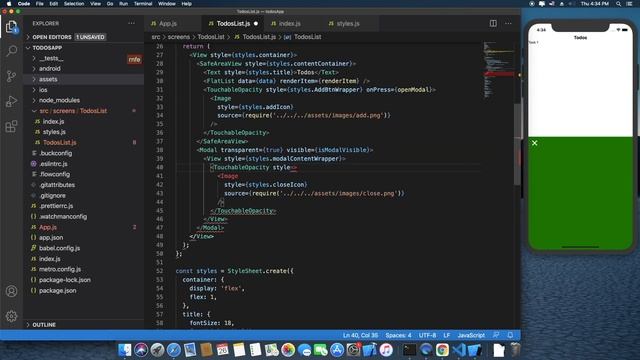The width and height of the screenshot is (640, 360).
Task: Open the Search view in activity bar
Action: (11, 51)
